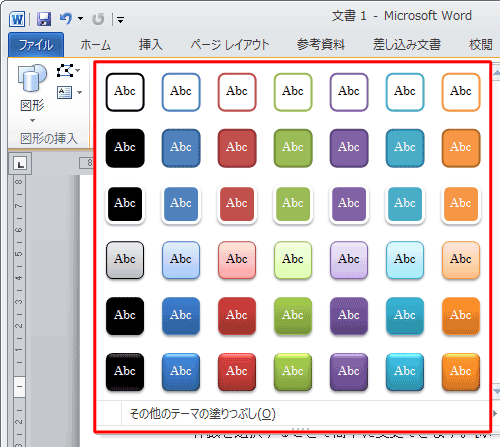This screenshot has height=447, width=500.
Task: Click the redo/repeat icon
Action: 98,19
